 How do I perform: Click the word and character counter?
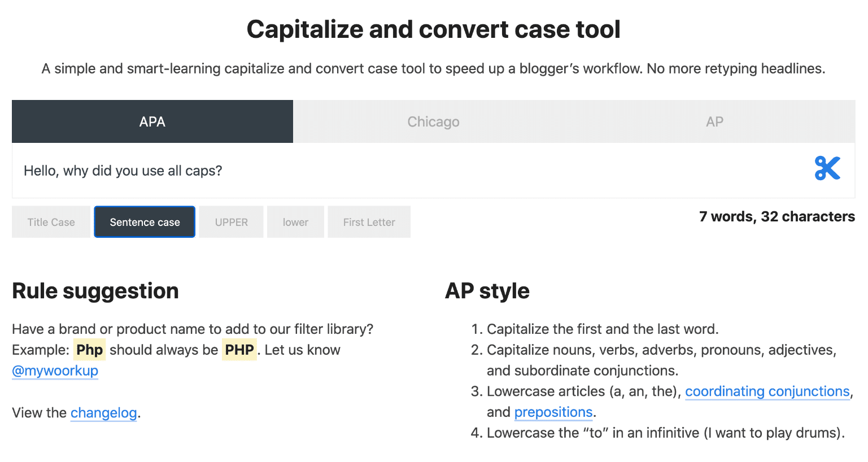[777, 216]
